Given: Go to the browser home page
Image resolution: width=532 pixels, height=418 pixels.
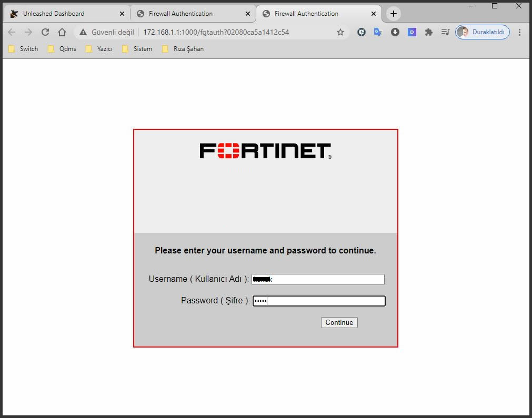Looking at the screenshot, I should [x=62, y=32].
